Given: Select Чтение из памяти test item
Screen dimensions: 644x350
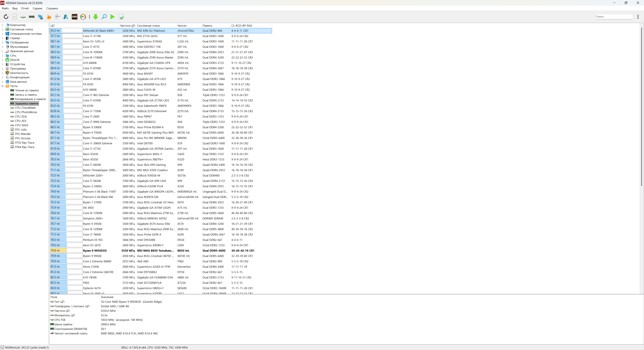Looking at the screenshot, I should (x=27, y=91).
